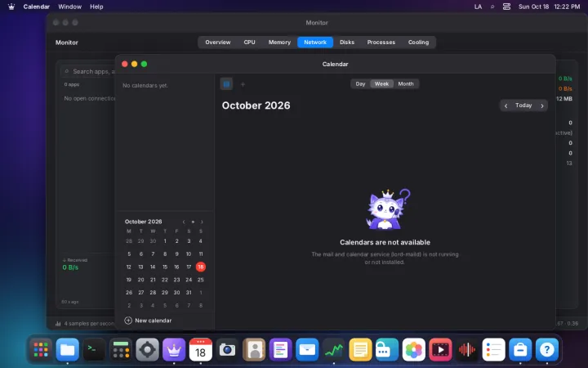Click mini calendar today dot
The width and height of the screenshot is (588, 368).
click(x=193, y=222)
